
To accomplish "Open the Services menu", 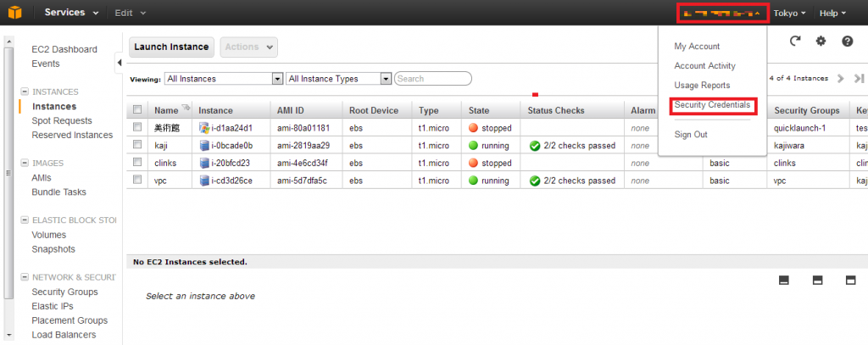I will 71,13.
